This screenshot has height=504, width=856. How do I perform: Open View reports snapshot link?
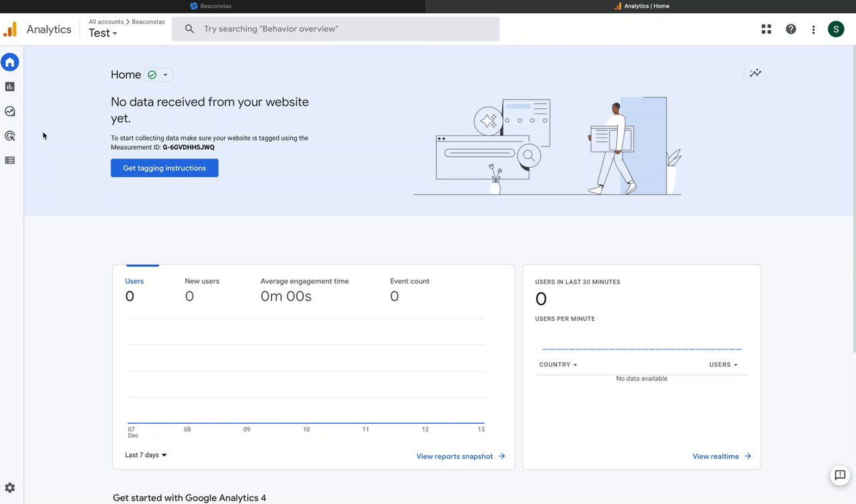[460, 457]
